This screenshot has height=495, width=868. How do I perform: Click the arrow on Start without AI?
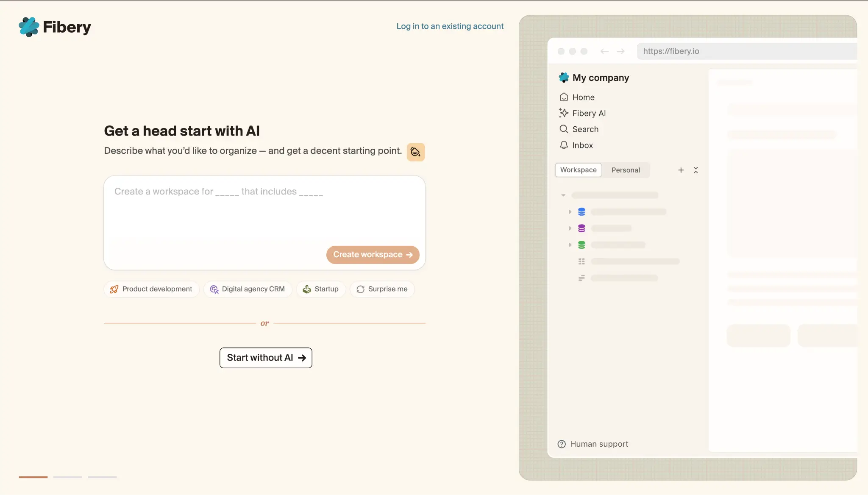click(302, 358)
